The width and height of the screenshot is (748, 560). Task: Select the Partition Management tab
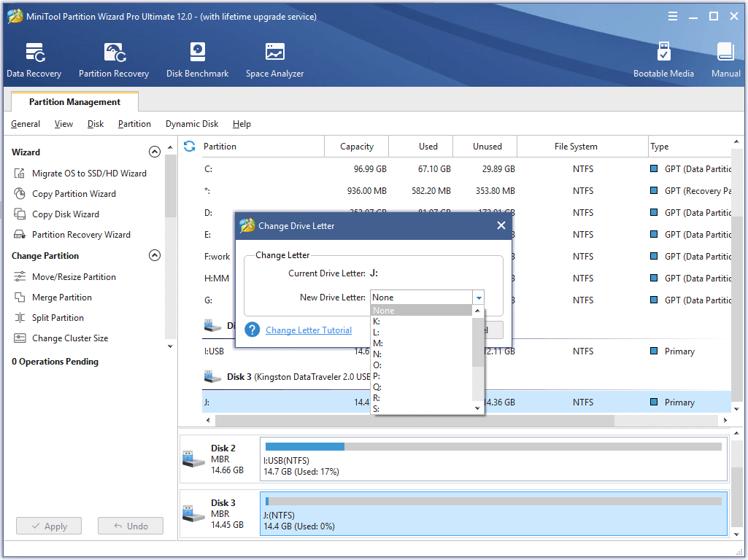point(74,102)
